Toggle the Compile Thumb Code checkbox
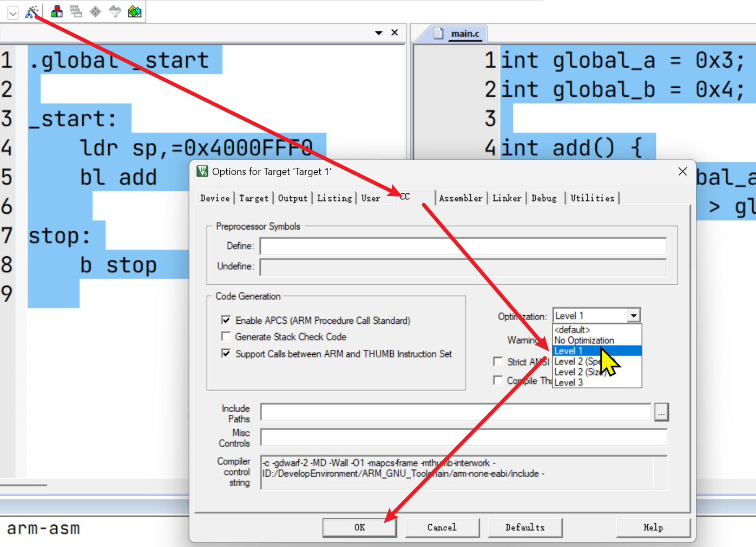 (x=498, y=380)
